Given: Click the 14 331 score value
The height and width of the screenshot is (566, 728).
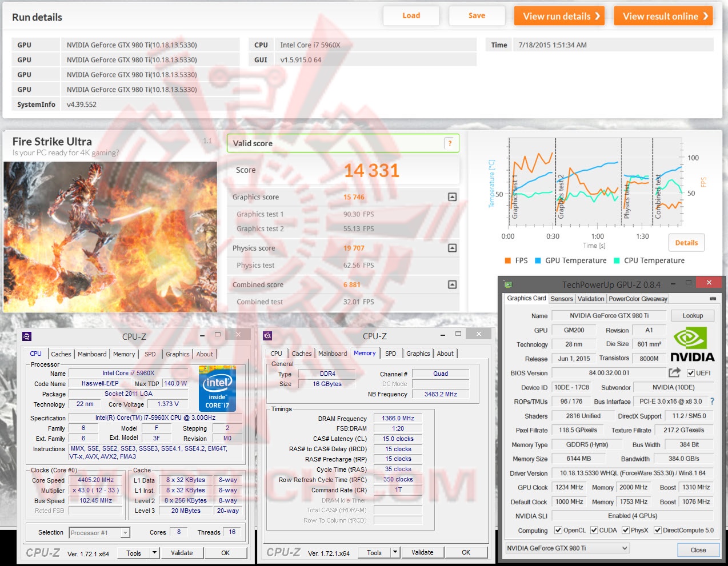Looking at the screenshot, I should [371, 170].
